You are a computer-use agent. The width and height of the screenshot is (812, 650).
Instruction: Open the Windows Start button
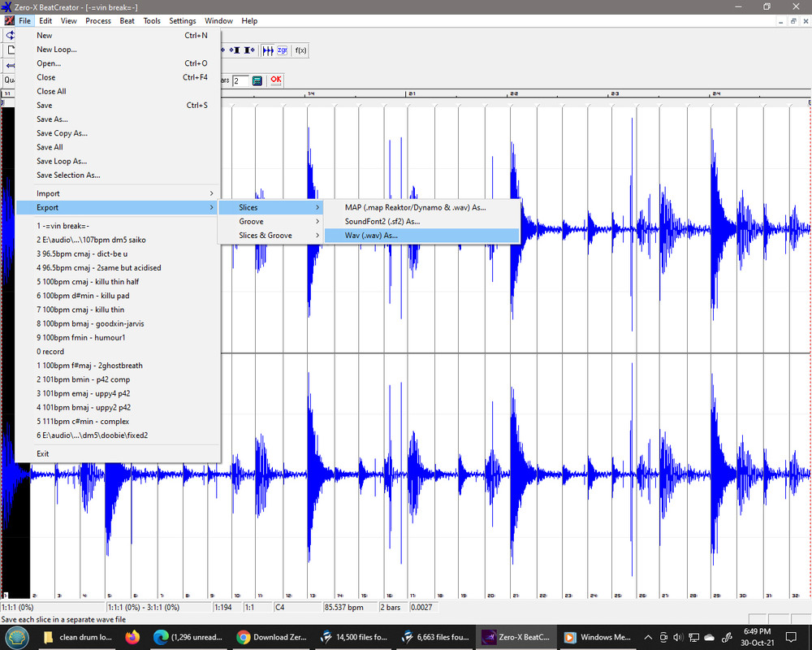click(16, 637)
